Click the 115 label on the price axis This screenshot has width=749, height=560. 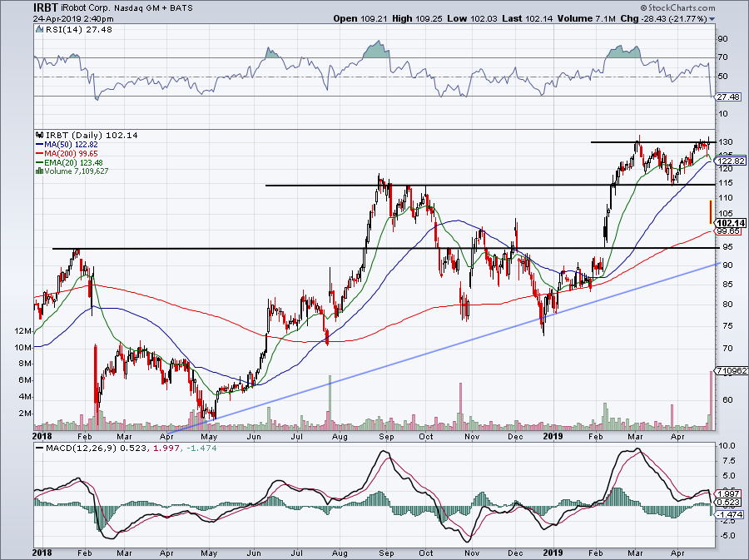pyautogui.click(x=726, y=183)
